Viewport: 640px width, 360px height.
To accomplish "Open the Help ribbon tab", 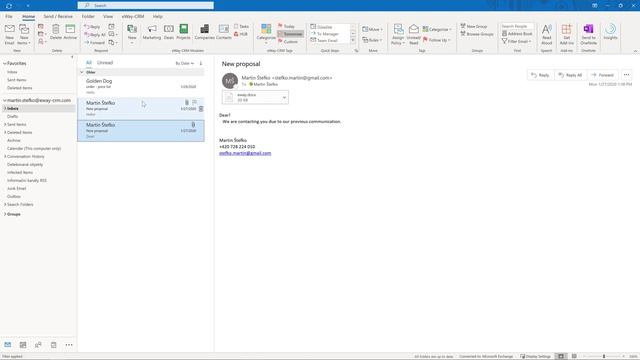I will 158,16.
